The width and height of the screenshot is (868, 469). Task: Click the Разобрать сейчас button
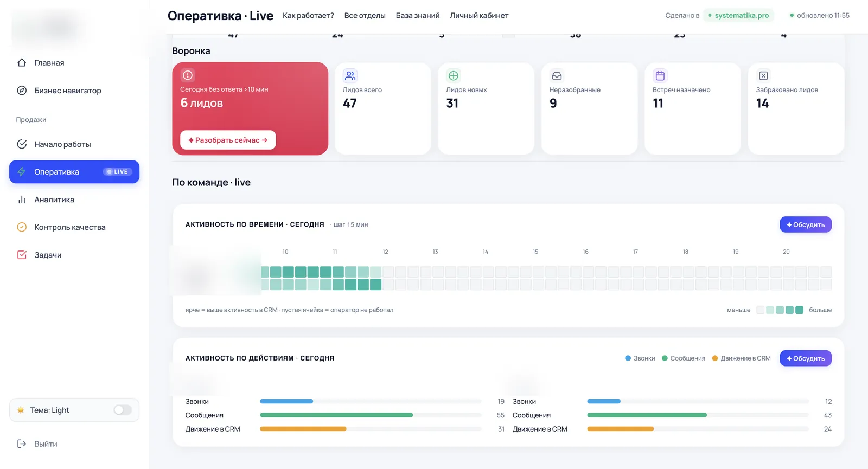point(228,140)
